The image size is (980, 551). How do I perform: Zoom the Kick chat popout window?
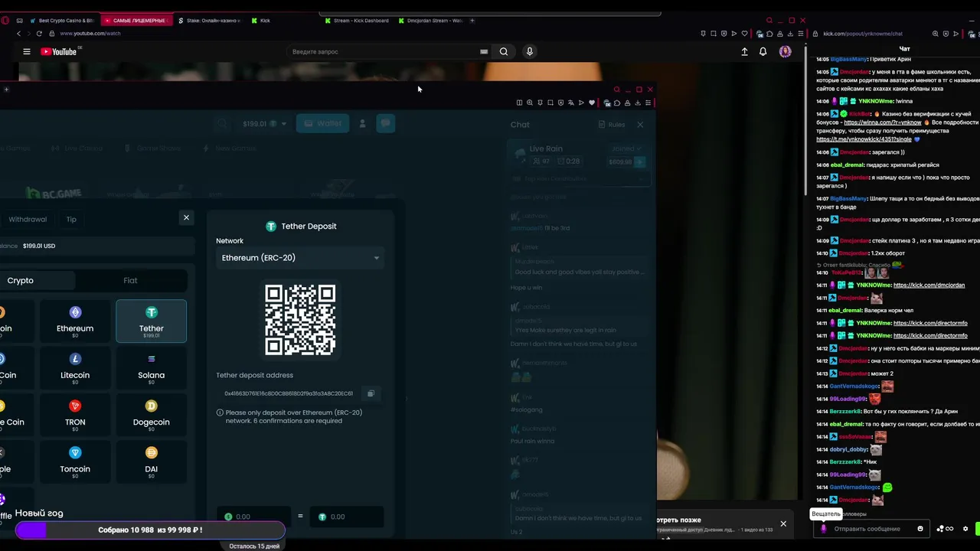935,34
